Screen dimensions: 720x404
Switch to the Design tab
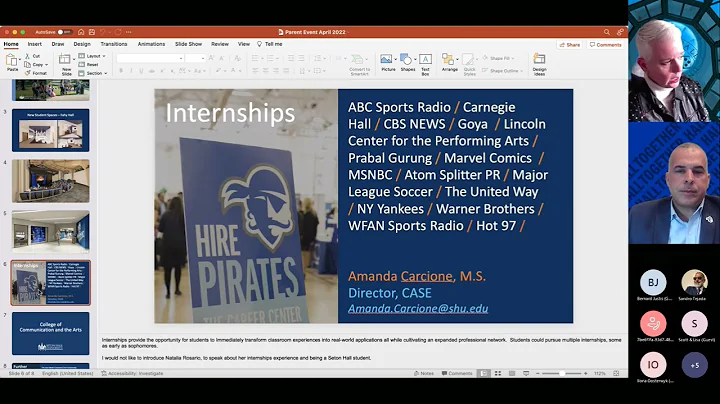[x=82, y=44]
